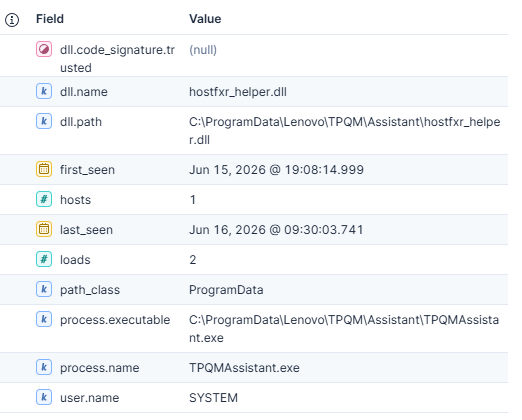The image size is (522, 420).
Task: Click the Jun 16, 2026 timestamp value
Action: pyautogui.click(x=276, y=230)
